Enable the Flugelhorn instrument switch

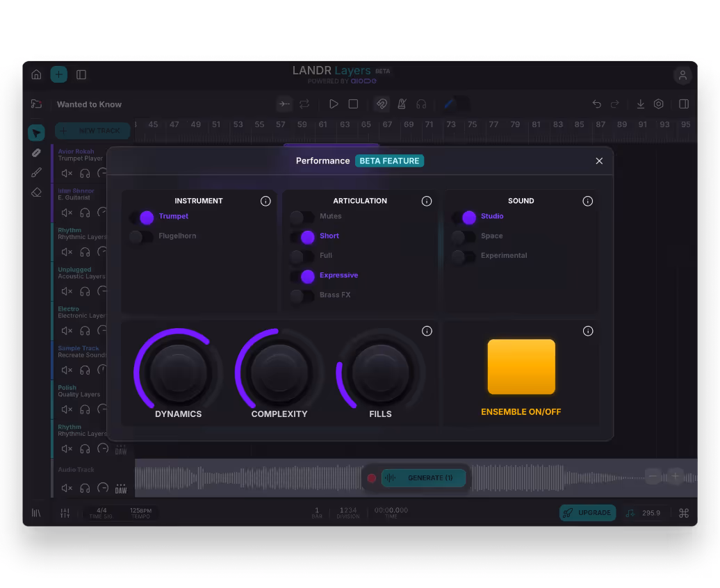point(141,236)
